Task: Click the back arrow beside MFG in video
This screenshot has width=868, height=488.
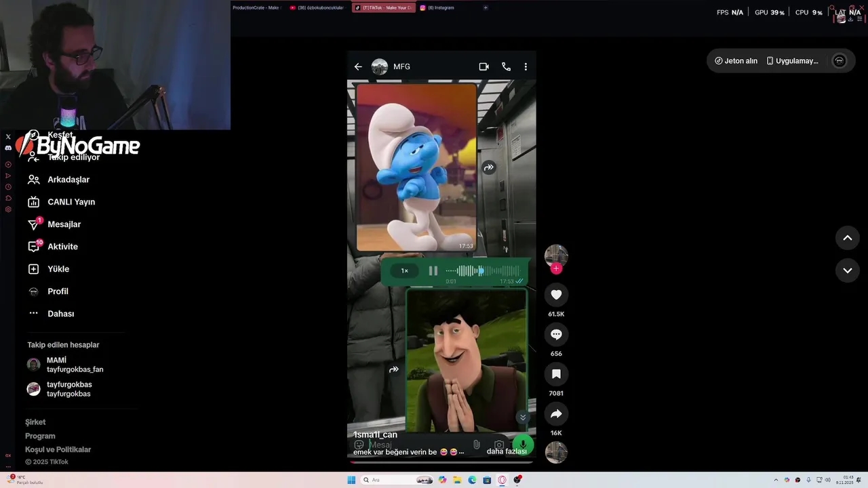Action: 358,66
